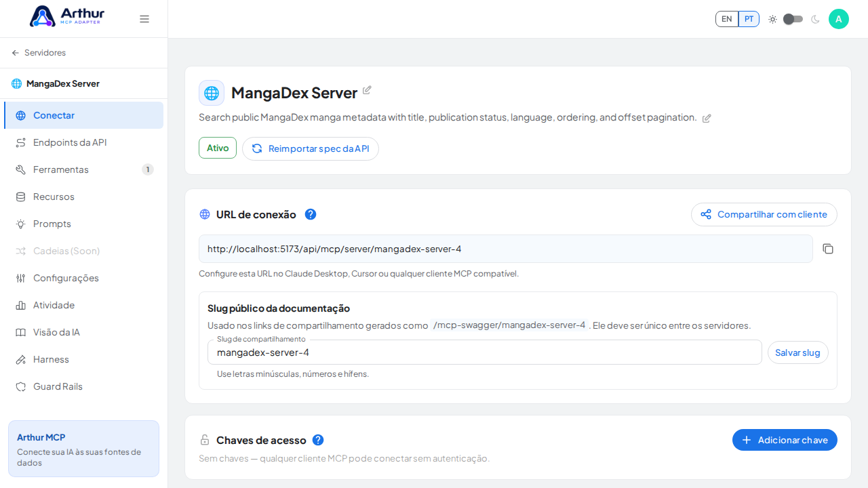The image size is (868, 488).
Task: Open Endpoints da API section
Action: tap(84, 142)
